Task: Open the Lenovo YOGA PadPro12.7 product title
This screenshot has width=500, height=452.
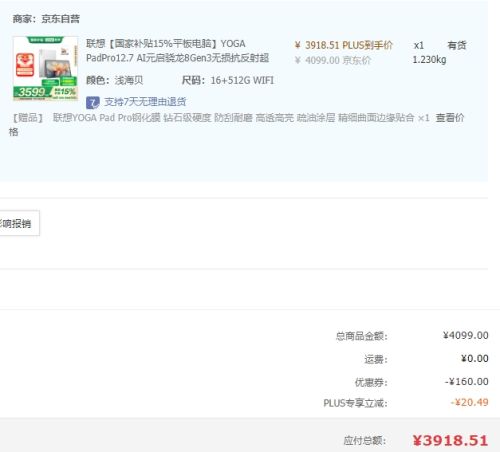Action: point(177,51)
